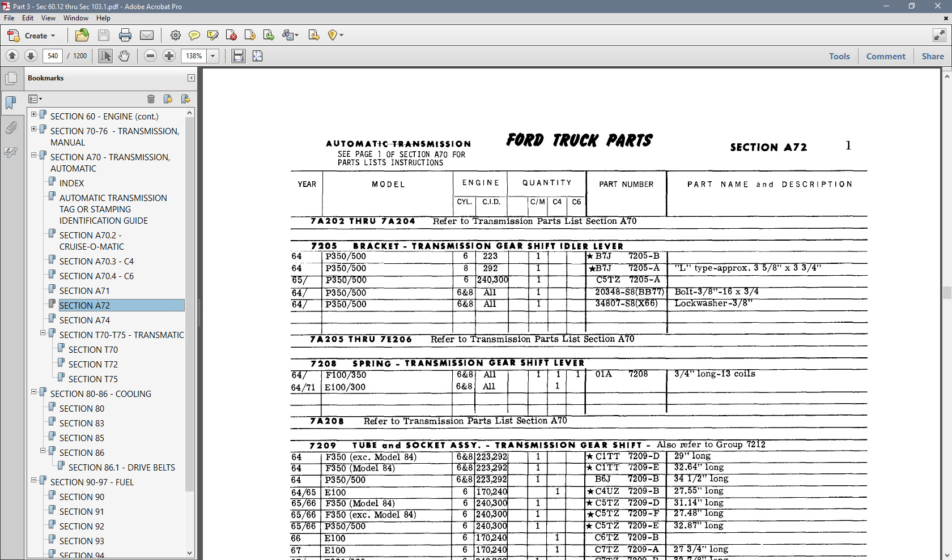This screenshot has width=952, height=560.
Task: Open a file with the folder icon
Action: coord(82,35)
